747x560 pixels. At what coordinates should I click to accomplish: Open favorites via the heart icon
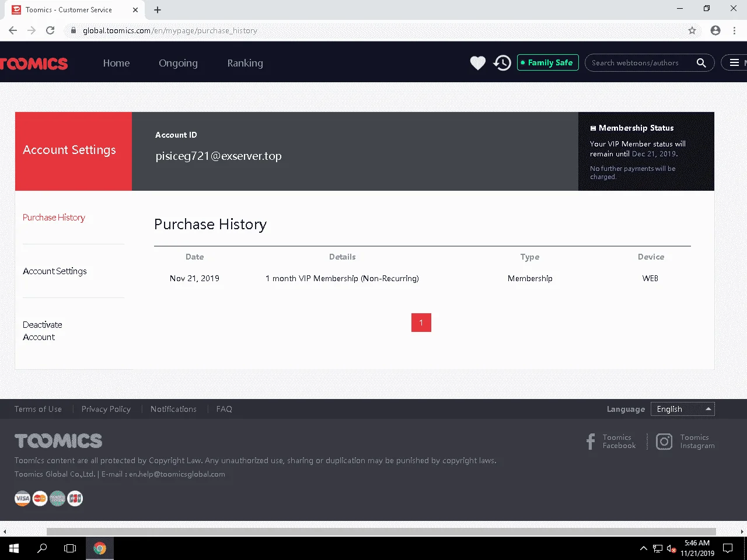tap(478, 63)
